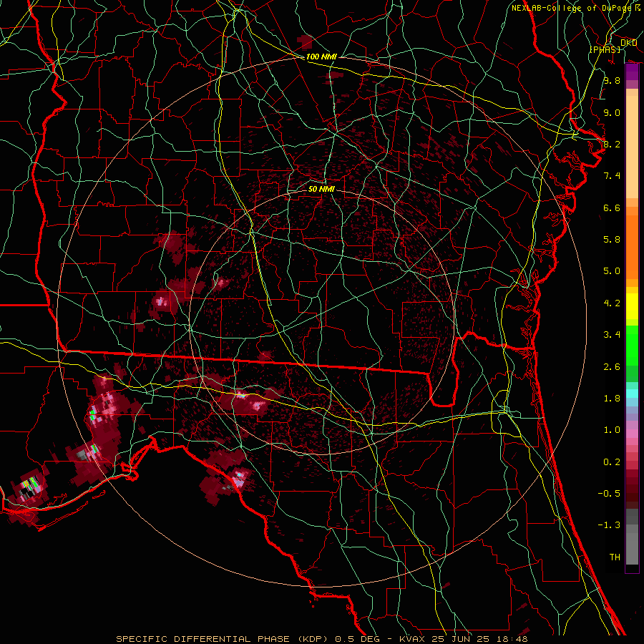The height and width of the screenshot is (644, 644).
Task: Click the DKD product code label
Action: [x=628, y=42]
